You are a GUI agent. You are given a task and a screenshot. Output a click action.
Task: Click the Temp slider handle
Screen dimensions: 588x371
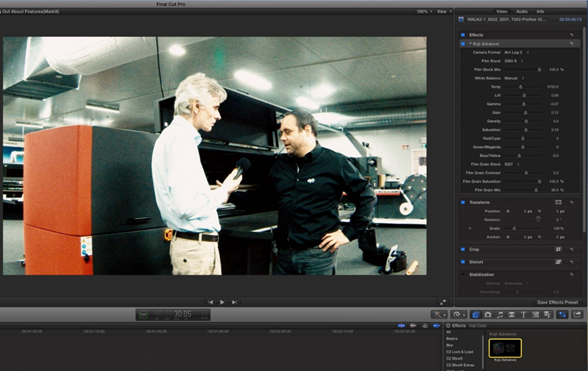(521, 87)
